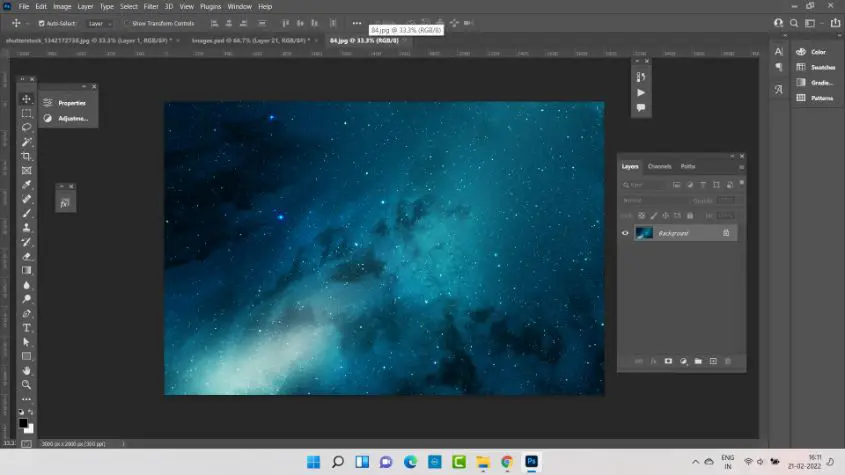Switch to the Channels tab
The height and width of the screenshot is (475, 845).
click(x=660, y=166)
